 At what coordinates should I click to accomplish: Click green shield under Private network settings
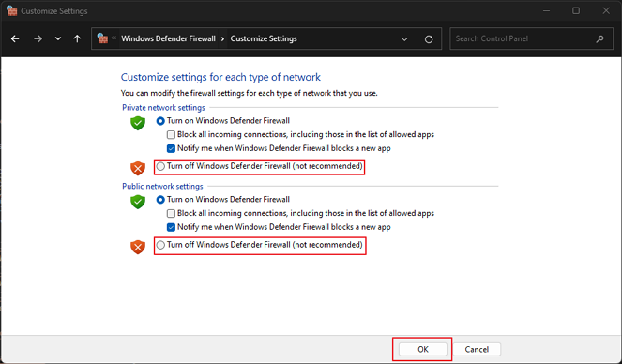tap(138, 123)
